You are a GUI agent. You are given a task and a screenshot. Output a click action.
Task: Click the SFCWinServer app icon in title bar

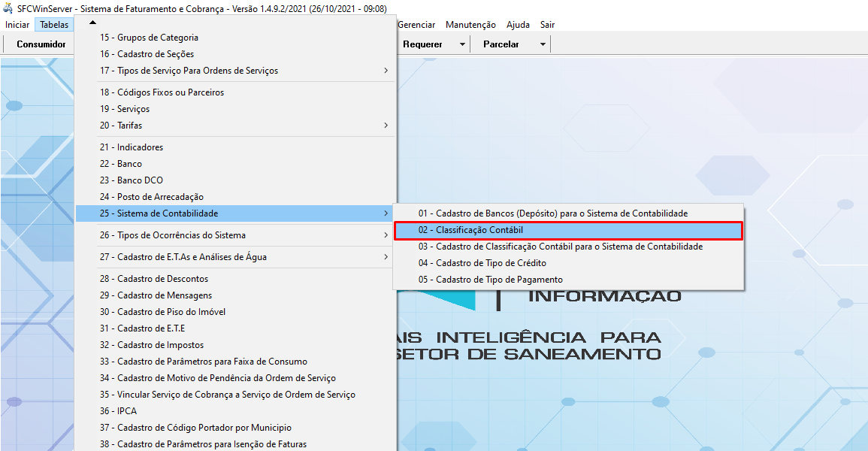[x=8, y=9]
